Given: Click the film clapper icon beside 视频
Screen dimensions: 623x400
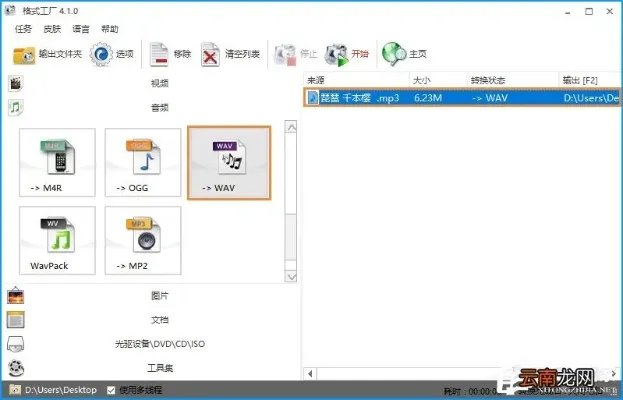Looking at the screenshot, I should (15, 83).
